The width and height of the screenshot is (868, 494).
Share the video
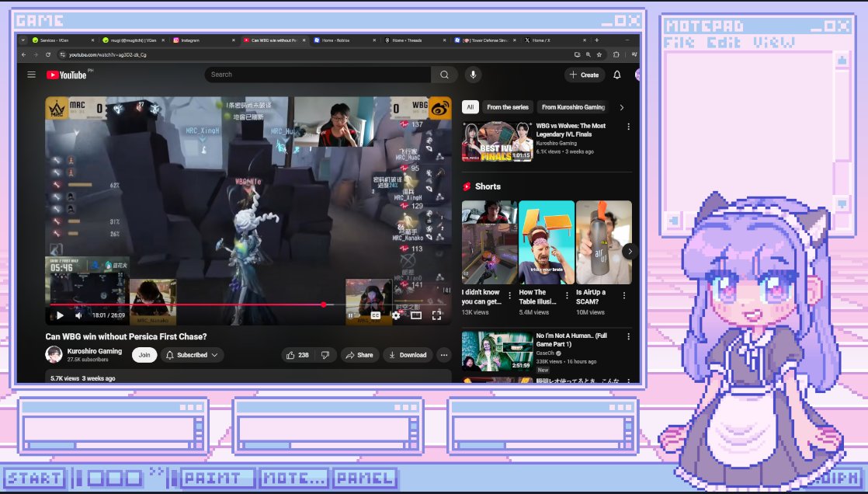(359, 355)
